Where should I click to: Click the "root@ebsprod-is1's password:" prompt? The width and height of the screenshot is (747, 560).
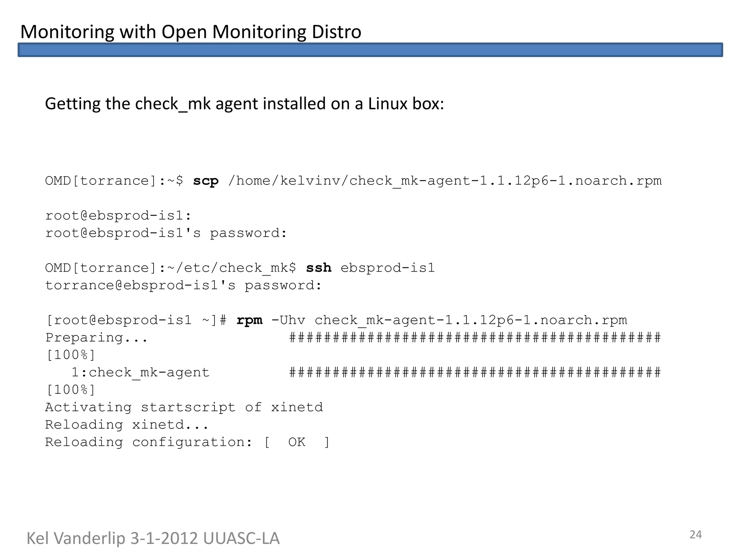click(166, 233)
